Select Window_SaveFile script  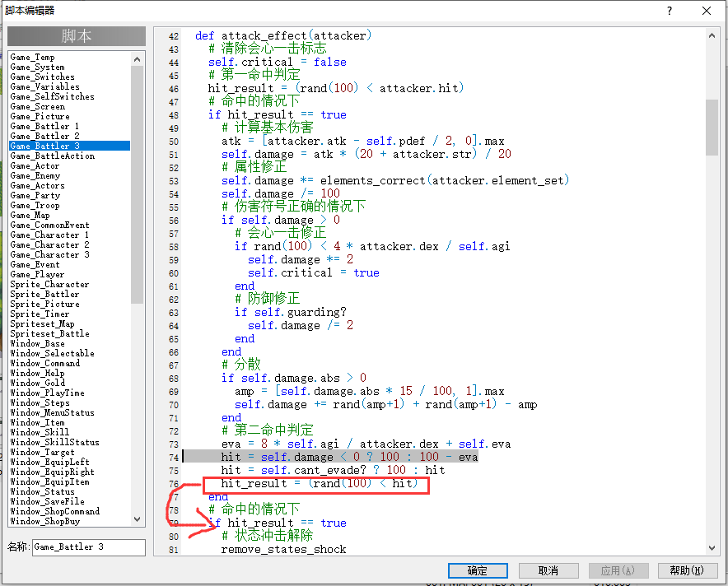48,501
